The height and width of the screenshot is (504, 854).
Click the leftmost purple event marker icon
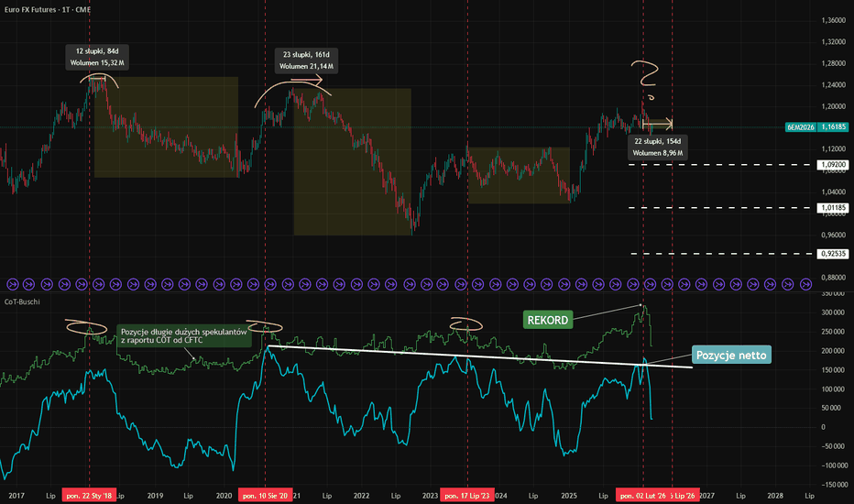(13, 284)
